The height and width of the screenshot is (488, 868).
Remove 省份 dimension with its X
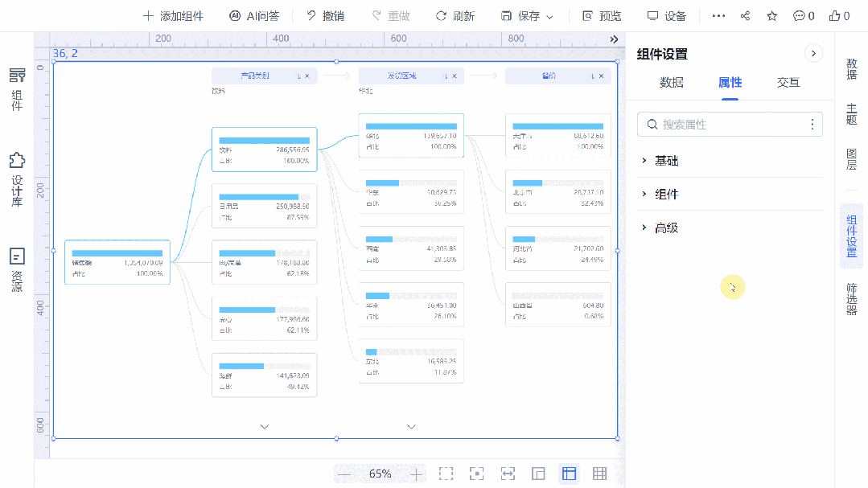[601, 76]
